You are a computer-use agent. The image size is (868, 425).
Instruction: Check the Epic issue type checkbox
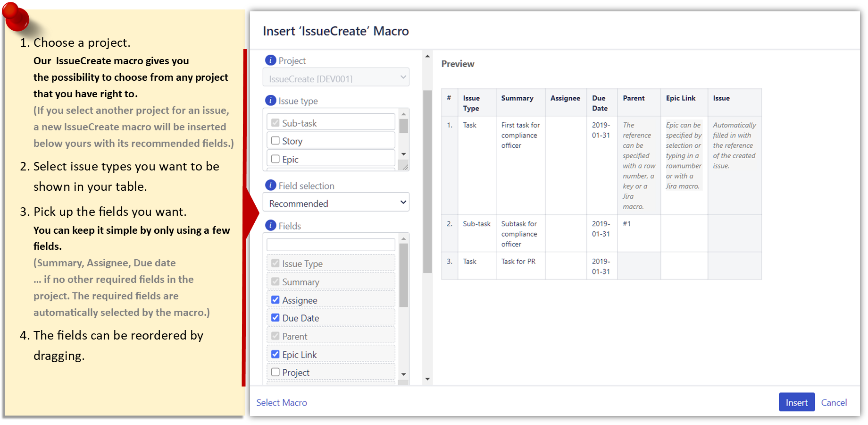tap(275, 159)
